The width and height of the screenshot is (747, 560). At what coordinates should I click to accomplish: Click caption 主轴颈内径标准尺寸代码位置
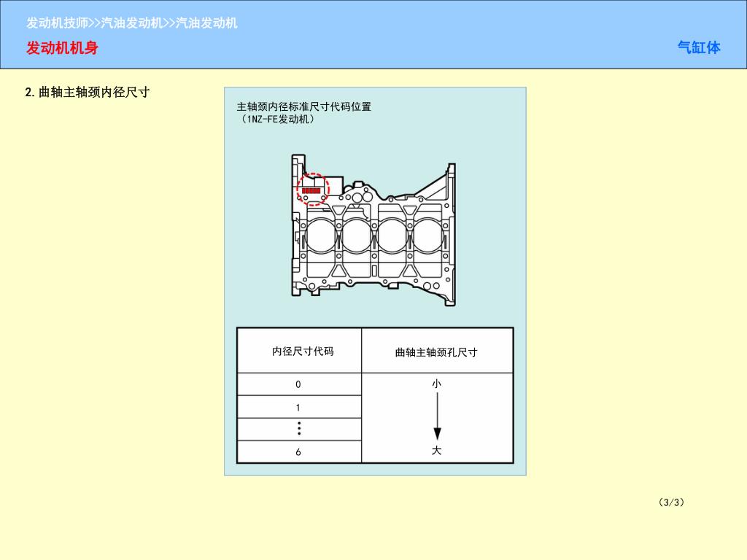304,106
